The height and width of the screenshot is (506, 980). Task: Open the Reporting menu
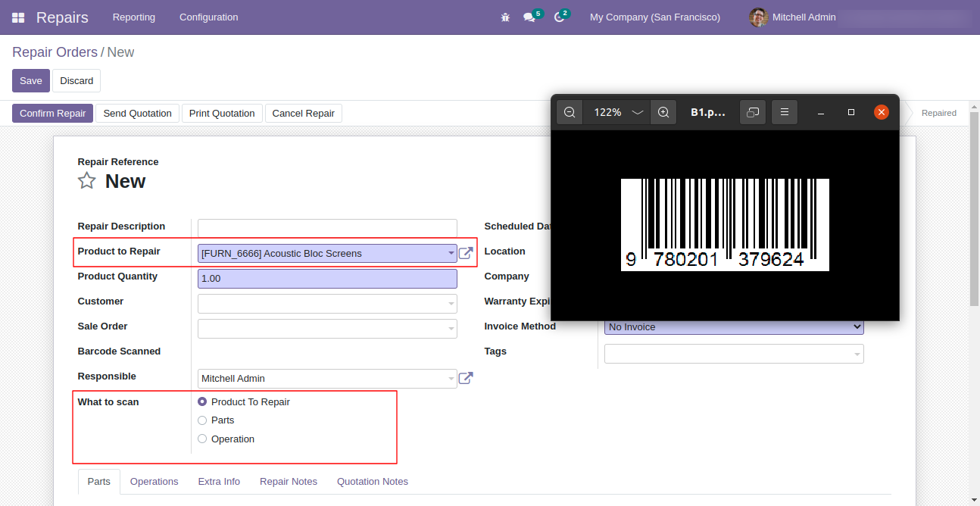coord(134,17)
